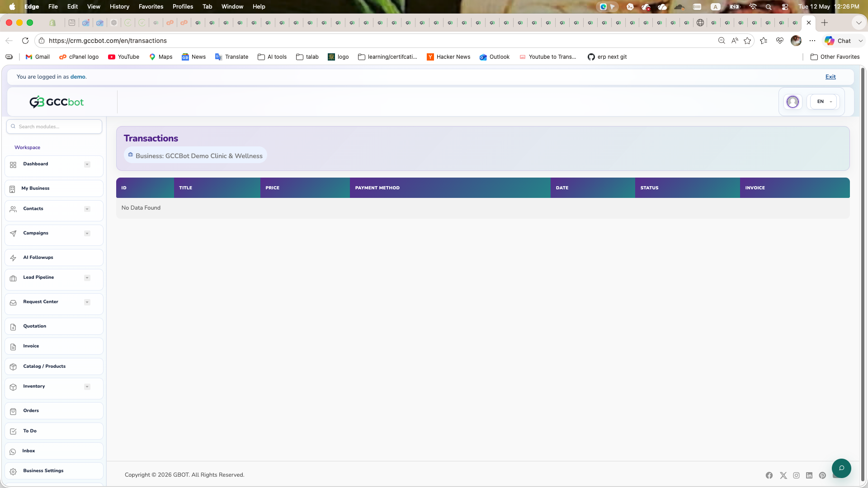The height and width of the screenshot is (488, 868).
Task: Expand the Copilot Chat dropdown arrow
Action: click(x=861, y=41)
